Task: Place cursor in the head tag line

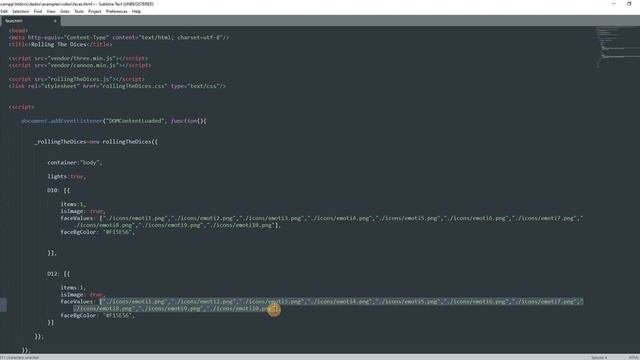Action: 18,31
